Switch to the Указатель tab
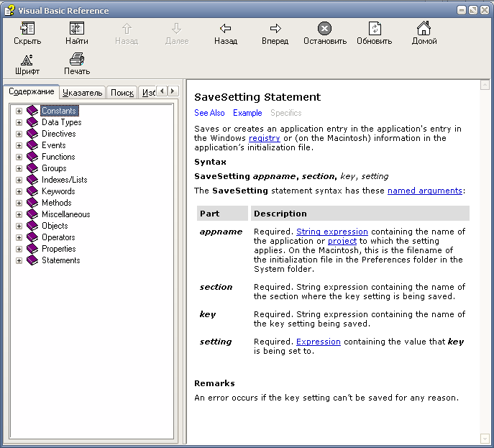494x448 pixels. point(82,93)
